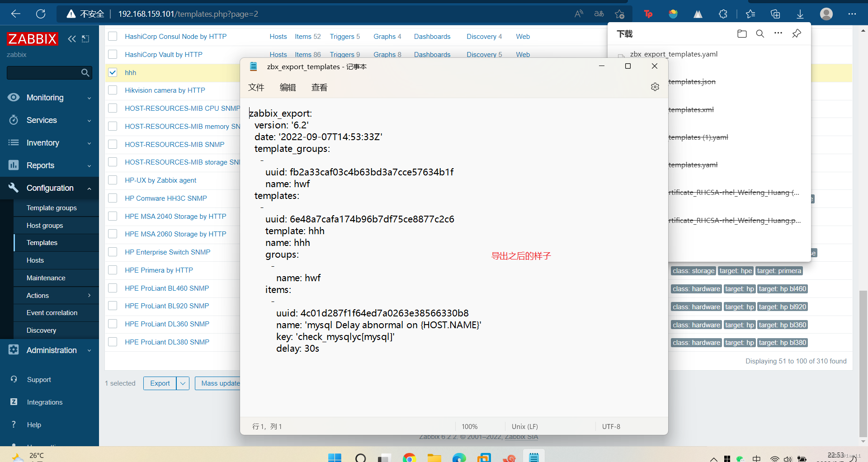The height and width of the screenshot is (462, 868).
Task: Open the Actions submenu arrow
Action: 89,295
